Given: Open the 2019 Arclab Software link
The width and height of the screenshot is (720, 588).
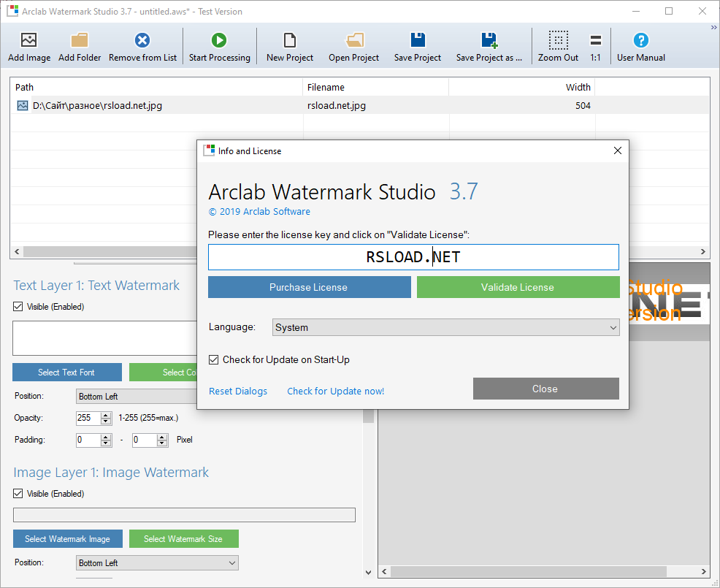Looking at the screenshot, I should coord(259,211).
